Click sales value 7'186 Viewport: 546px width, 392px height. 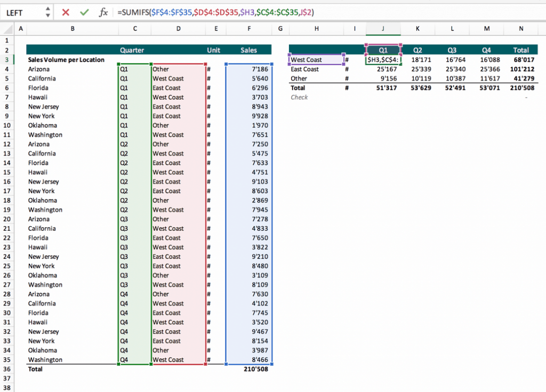(260, 69)
